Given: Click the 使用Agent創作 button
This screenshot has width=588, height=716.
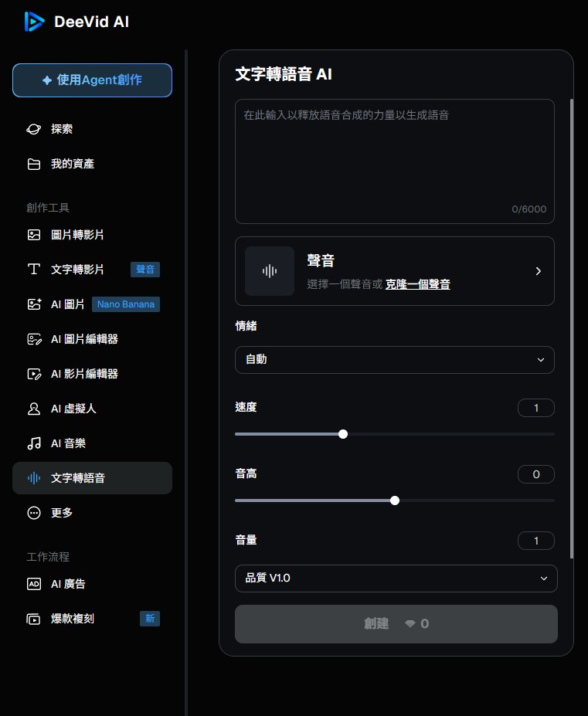Looking at the screenshot, I should (92, 80).
